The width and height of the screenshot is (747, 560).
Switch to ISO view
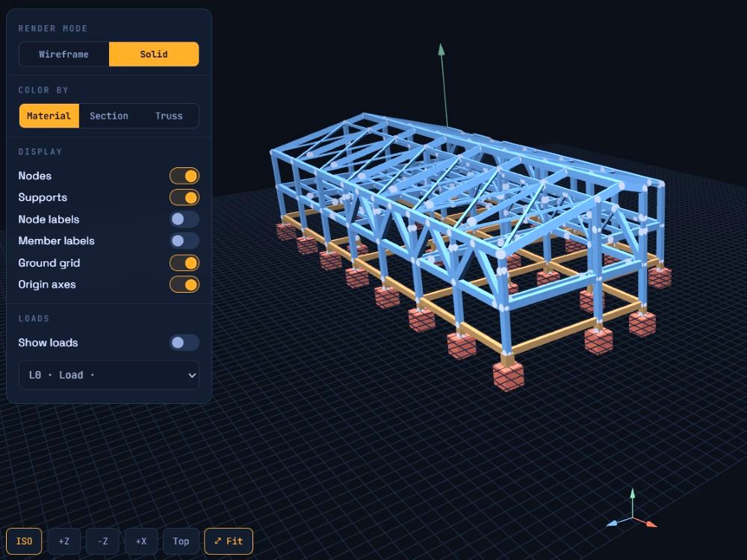tap(25, 541)
